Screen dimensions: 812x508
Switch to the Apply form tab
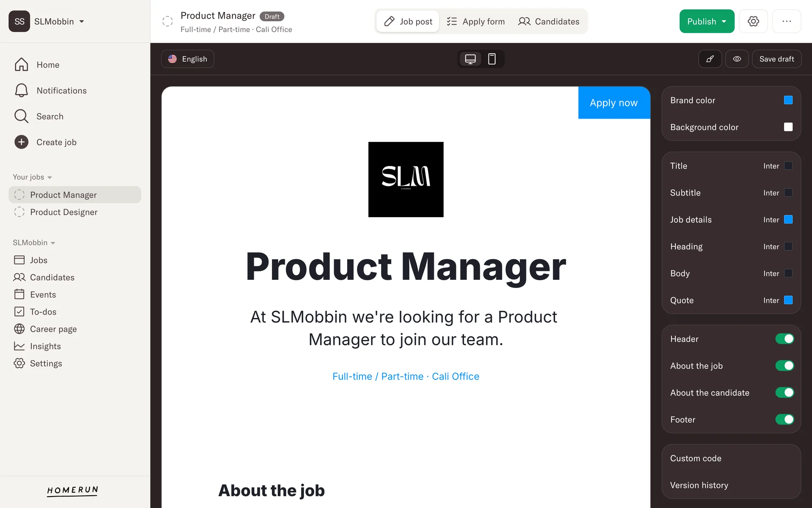point(476,21)
